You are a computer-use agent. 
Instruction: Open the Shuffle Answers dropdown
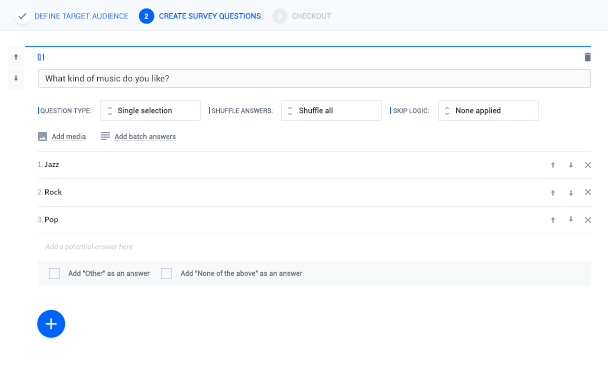click(332, 111)
